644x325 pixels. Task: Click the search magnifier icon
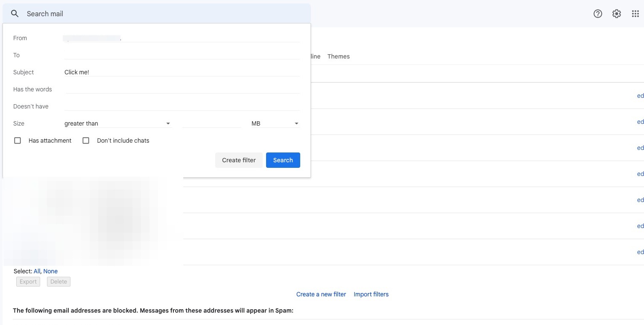15,14
